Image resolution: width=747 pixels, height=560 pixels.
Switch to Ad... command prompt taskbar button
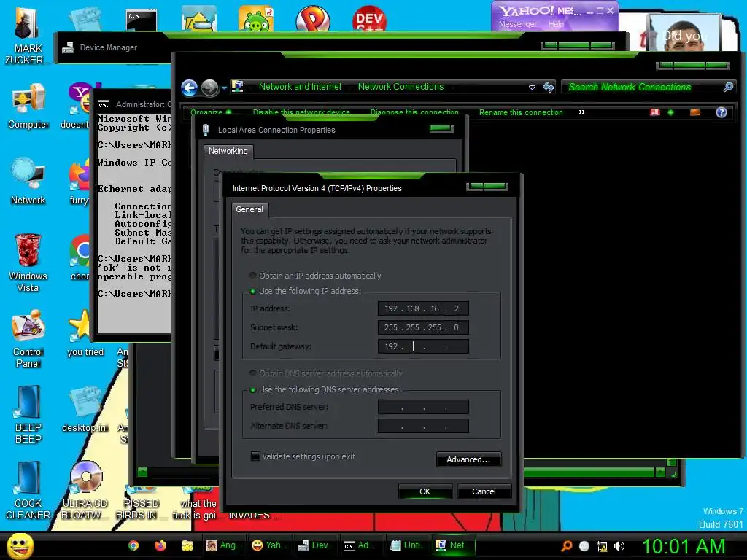(x=361, y=545)
